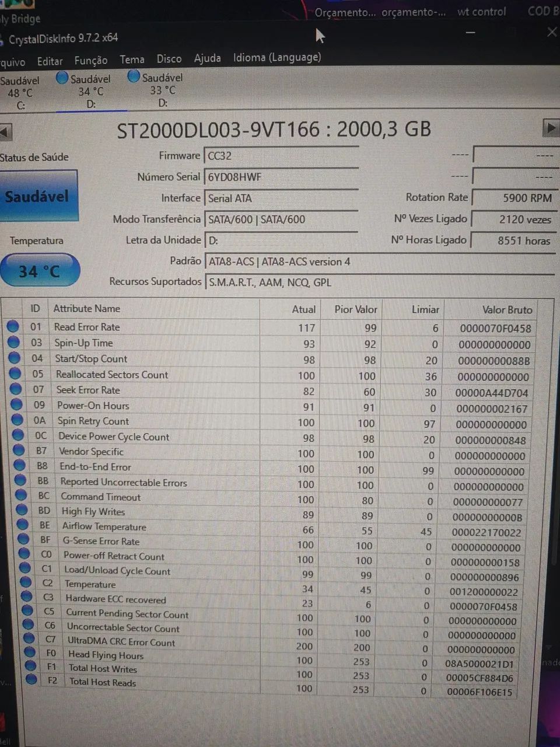This screenshot has height=747, width=560.
Task: Click status circle of Airflow Temperature
Action: coord(23,524)
